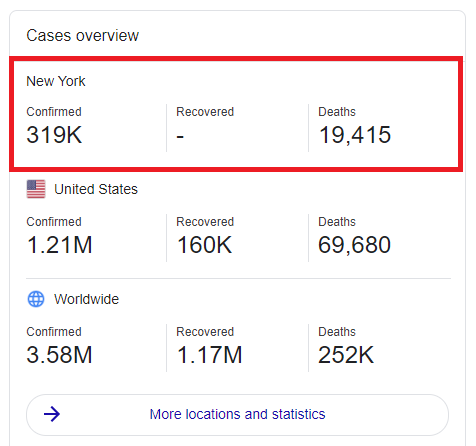Click the Confirmed label under Worldwide

pyautogui.click(x=54, y=332)
